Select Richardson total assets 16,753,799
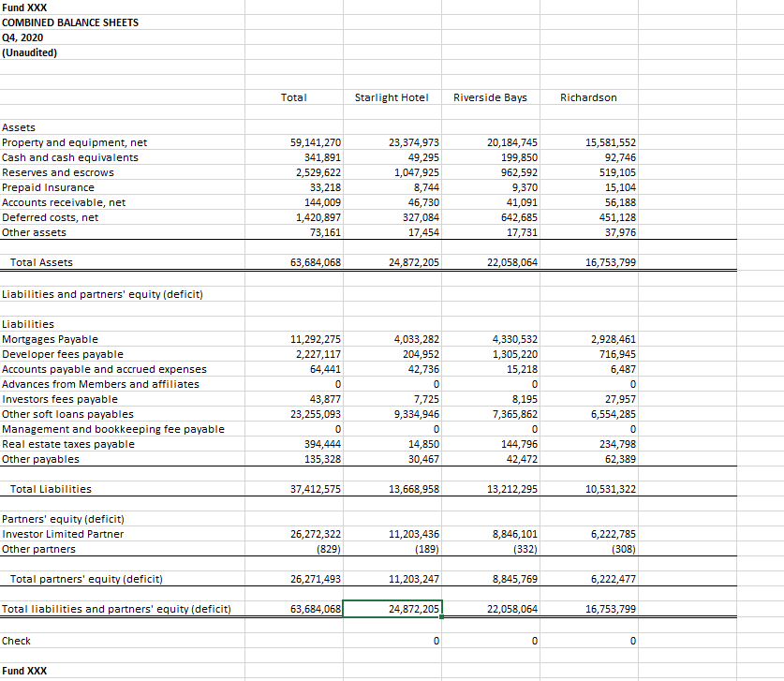The height and width of the screenshot is (681, 784). 611,262
